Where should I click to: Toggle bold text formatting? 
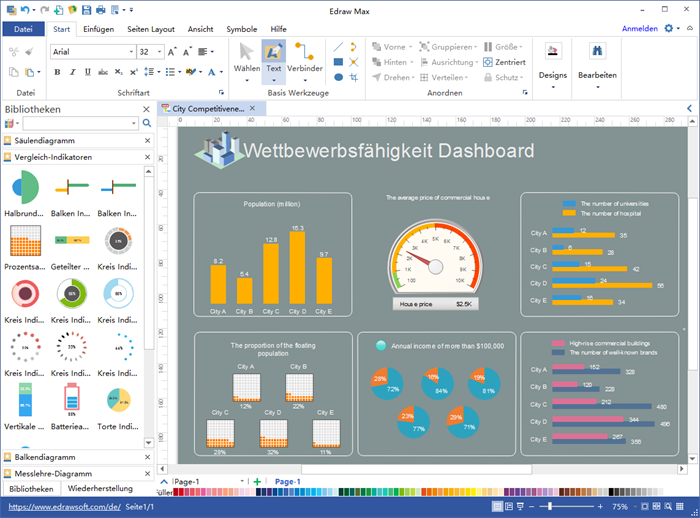[58, 73]
